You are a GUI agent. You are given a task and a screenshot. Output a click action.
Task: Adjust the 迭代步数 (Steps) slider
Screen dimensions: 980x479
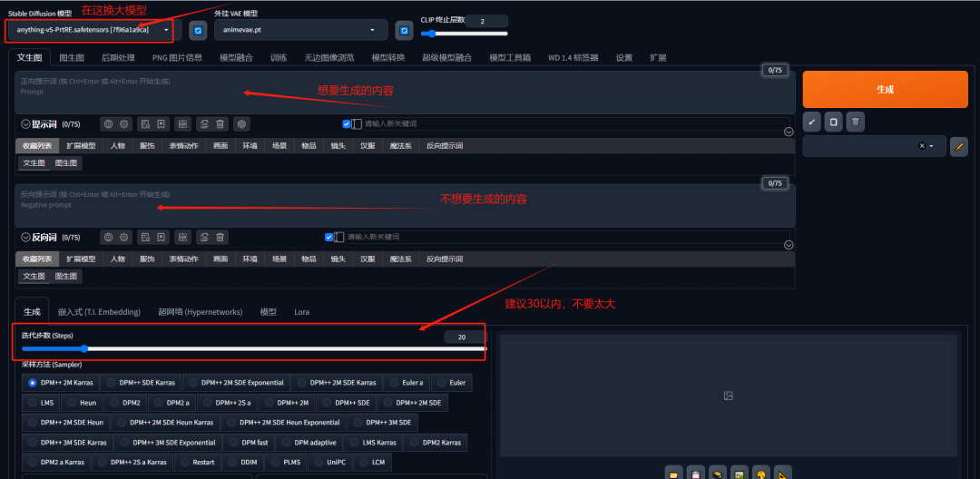[x=253, y=349]
